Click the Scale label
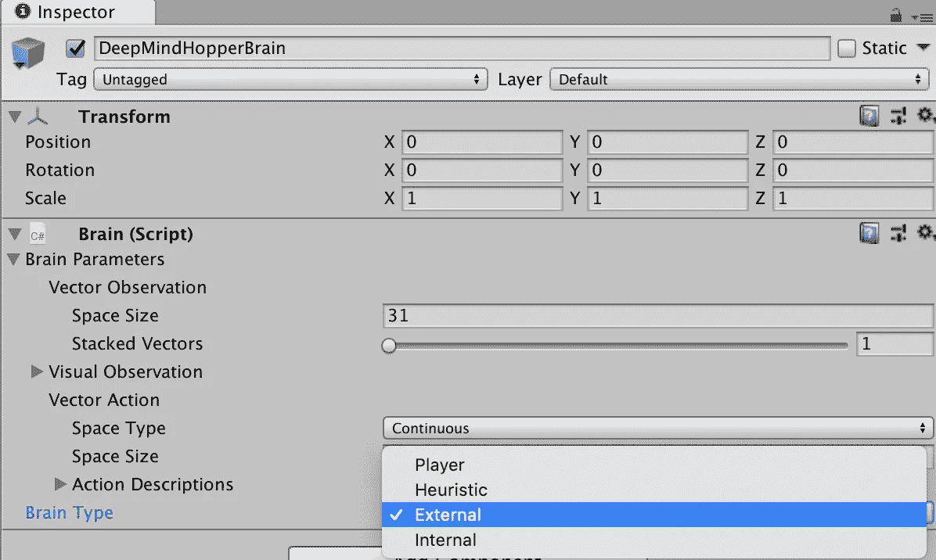936x560 pixels. (x=45, y=199)
